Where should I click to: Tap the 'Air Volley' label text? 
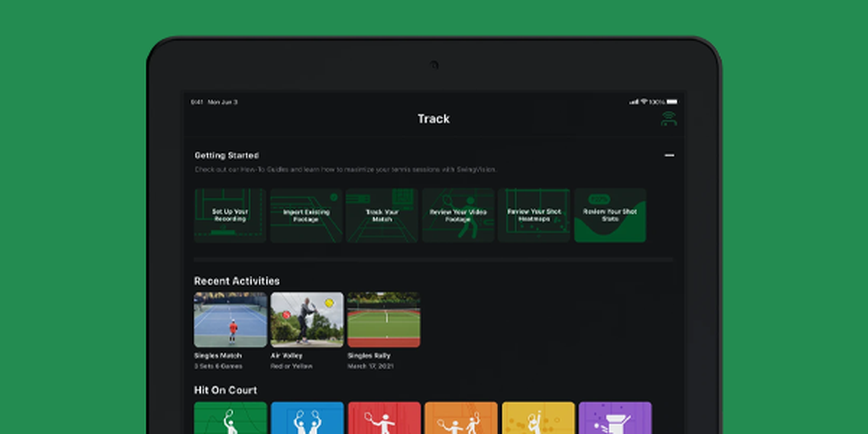pyautogui.click(x=286, y=356)
